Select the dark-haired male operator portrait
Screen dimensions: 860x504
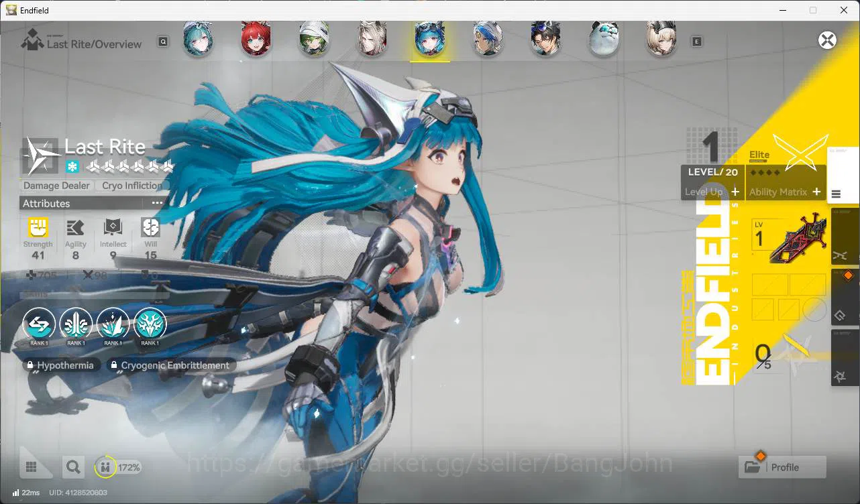pyautogui.click(x=545, y=39)
